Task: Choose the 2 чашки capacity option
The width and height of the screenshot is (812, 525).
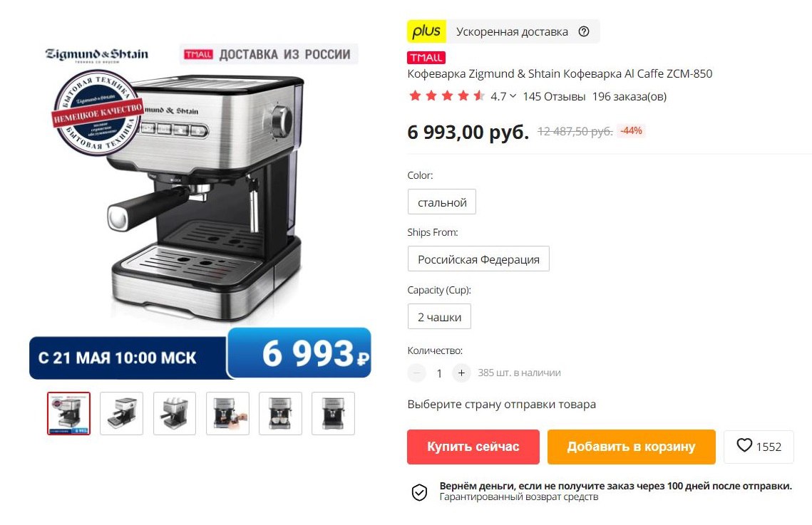Action: pyautogui.click(x=439, y=316)
